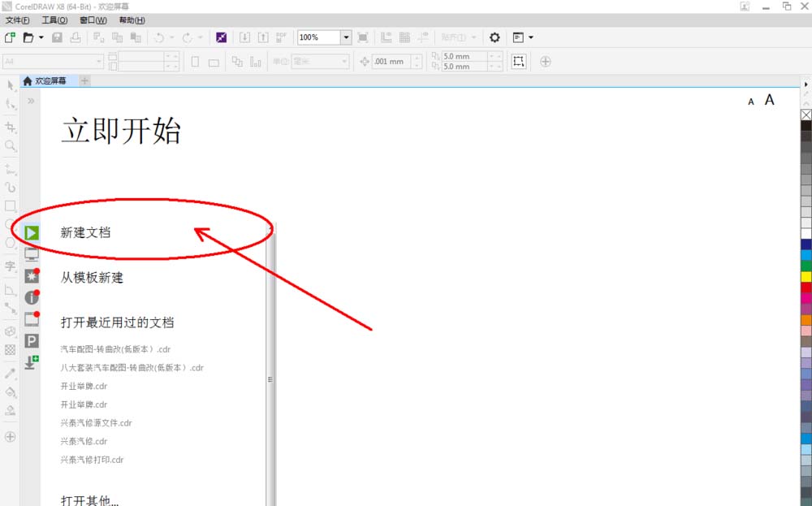Open Options with the gear icon

click(x=495, y=37)
